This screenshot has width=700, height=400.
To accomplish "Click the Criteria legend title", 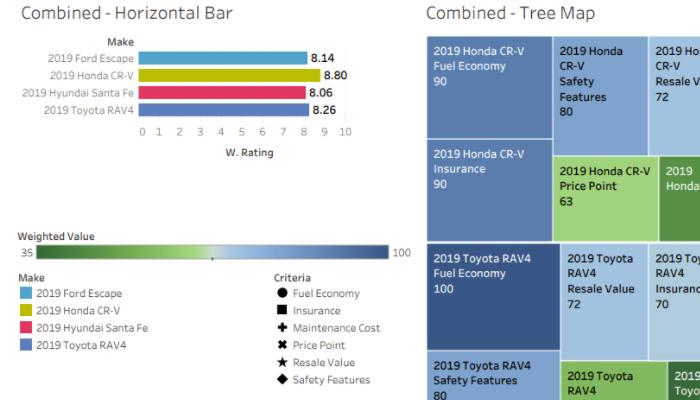I will [292, 278].
